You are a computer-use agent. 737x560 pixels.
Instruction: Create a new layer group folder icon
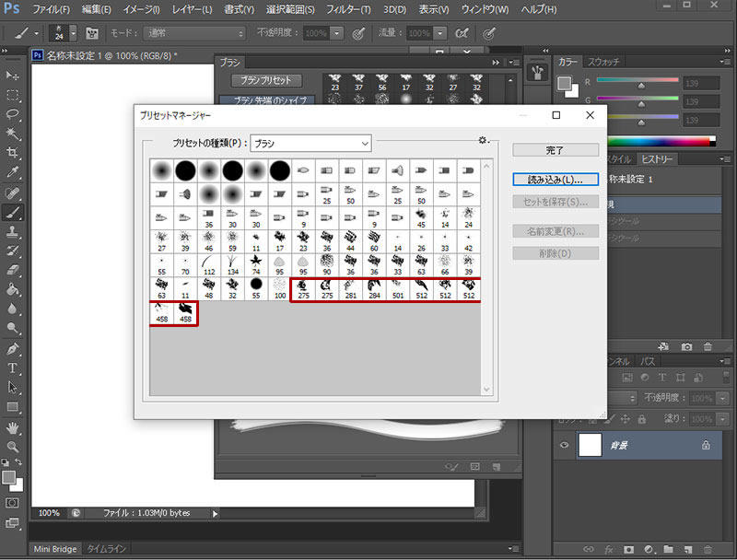tap(669, 549)
